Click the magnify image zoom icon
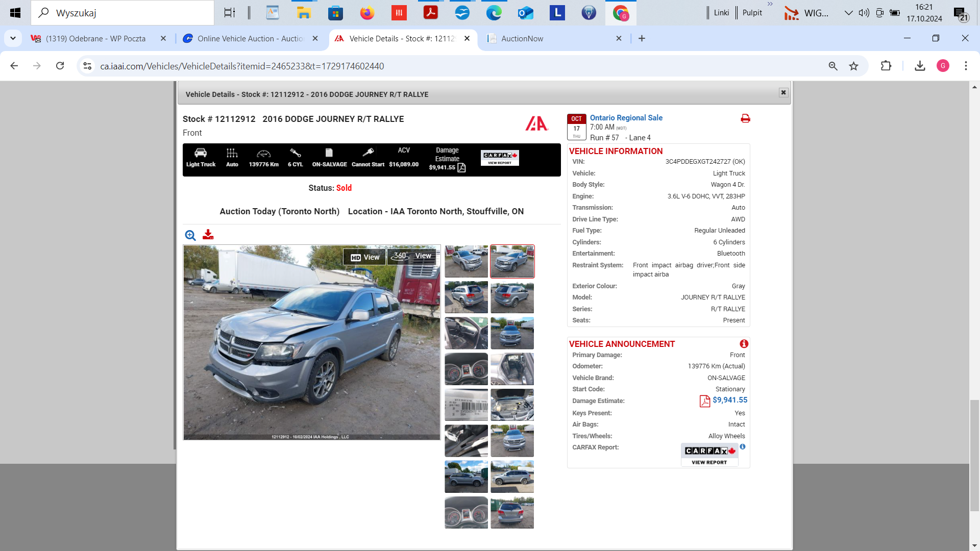The image size is (980, 551). tap(190, 235)
